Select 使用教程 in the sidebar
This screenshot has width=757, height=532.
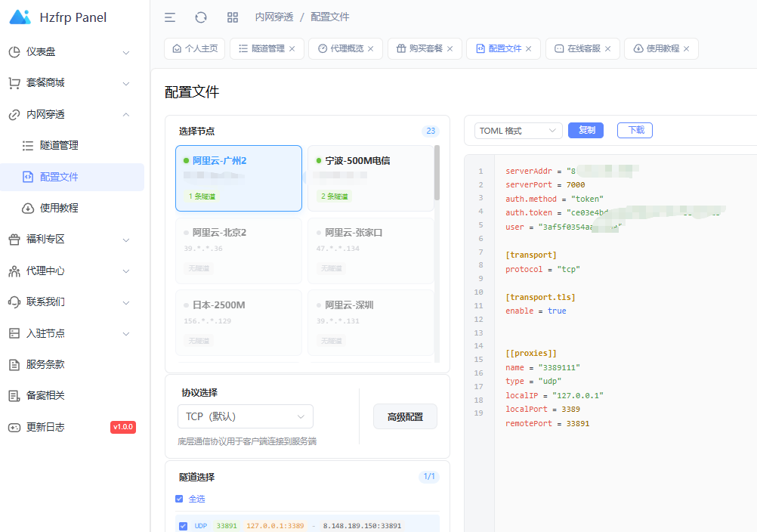(72, 208)
